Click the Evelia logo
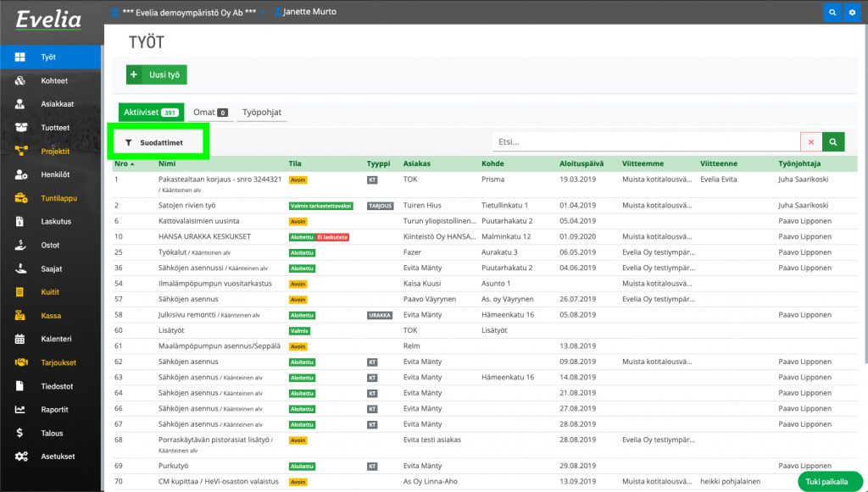This screenshot has width=868, height=492. click(48, 20)
